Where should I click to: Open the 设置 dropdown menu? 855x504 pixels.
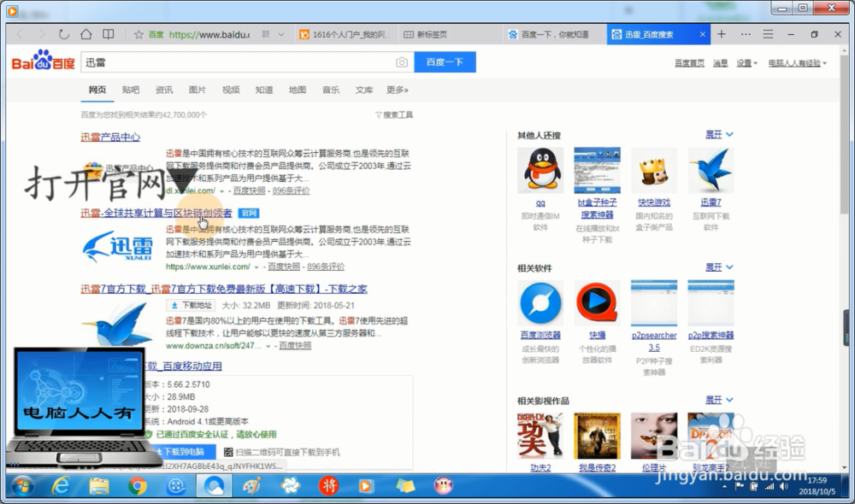[x=746, y=63]
